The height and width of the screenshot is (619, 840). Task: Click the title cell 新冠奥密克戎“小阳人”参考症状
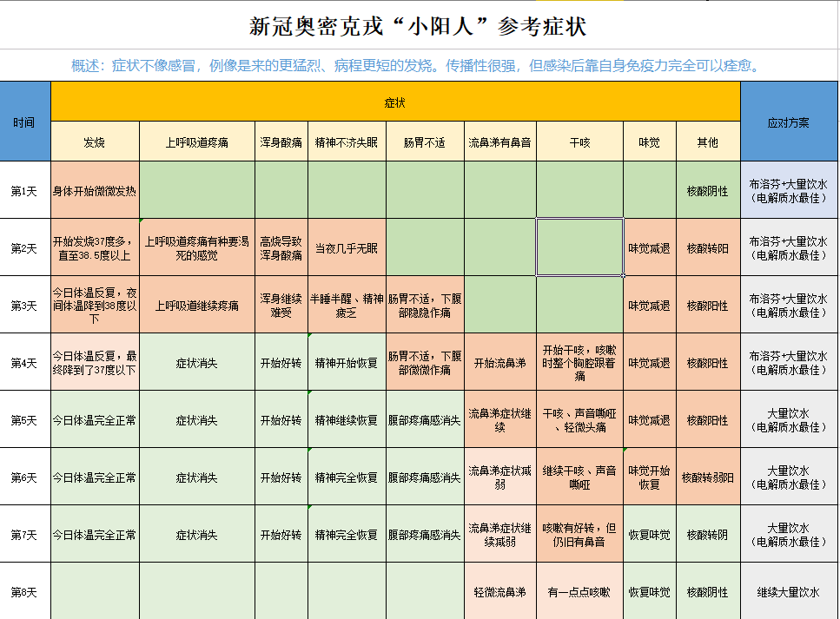point(418,26)
